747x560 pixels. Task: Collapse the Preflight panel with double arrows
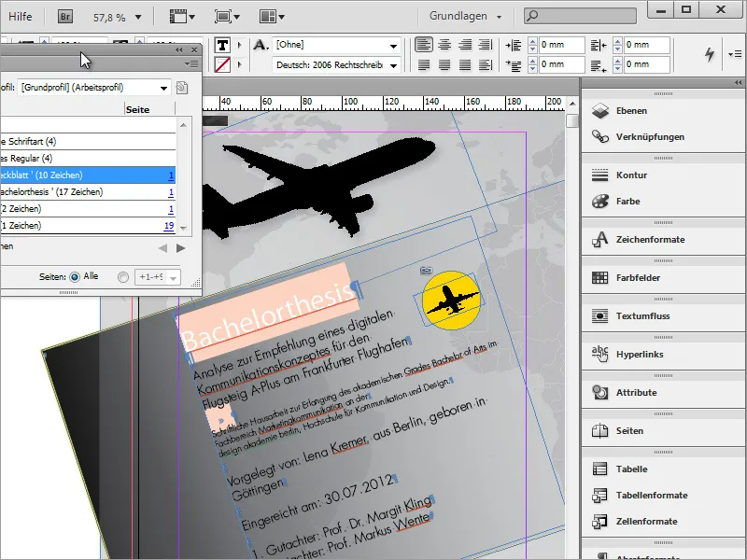point(179,49)
